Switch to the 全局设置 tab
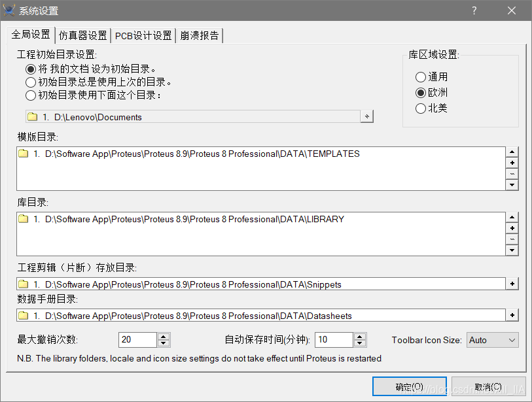This screenshot has height=402, width=532. (x=31, y=35)
